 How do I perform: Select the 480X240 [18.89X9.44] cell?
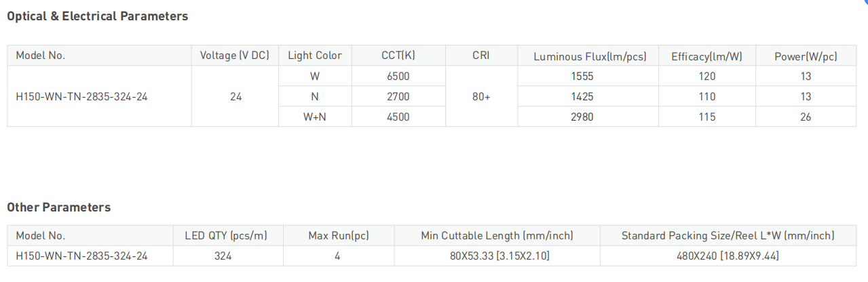728,256
